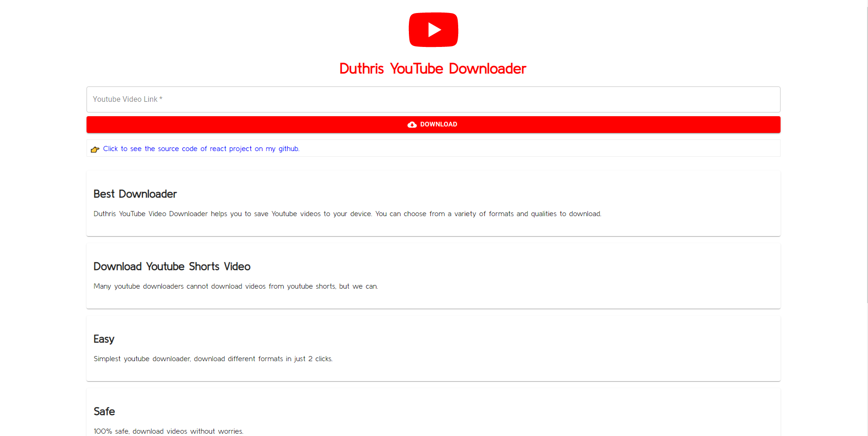Select the Duthris YouTube Downloader page title
The height and width of the screenshot is (436, 868).
432,68
